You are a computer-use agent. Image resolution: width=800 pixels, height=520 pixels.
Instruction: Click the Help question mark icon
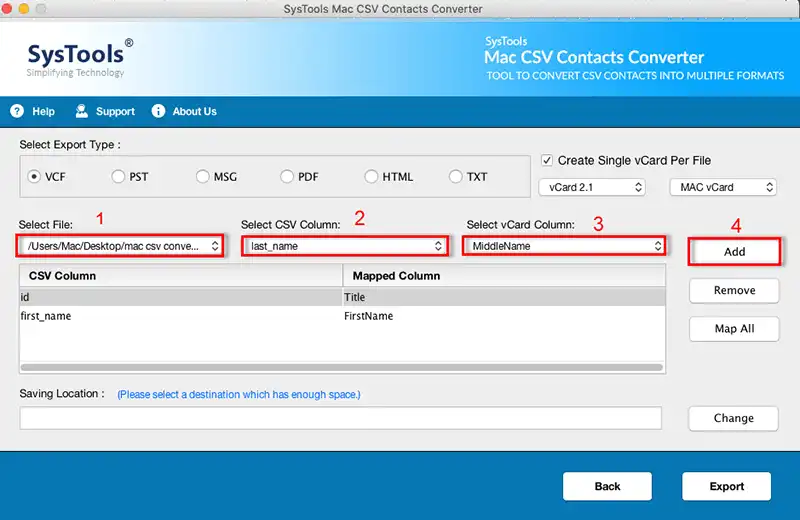[17, 111]
